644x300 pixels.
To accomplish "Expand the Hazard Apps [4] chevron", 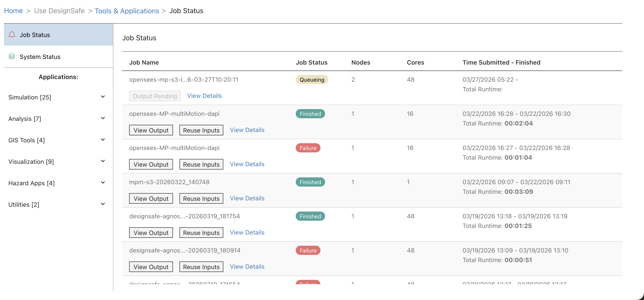I will (x=103, y=183).
